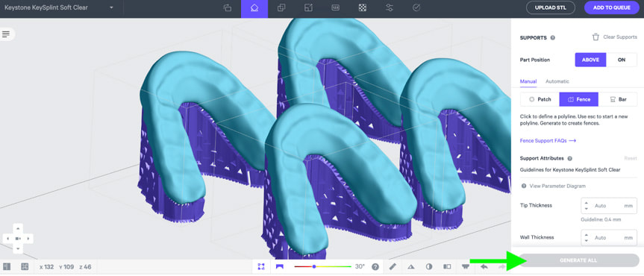The height and width of the screenshot is (276, 644).
Task: Click the build platform icon
Action: click(466, 266)
